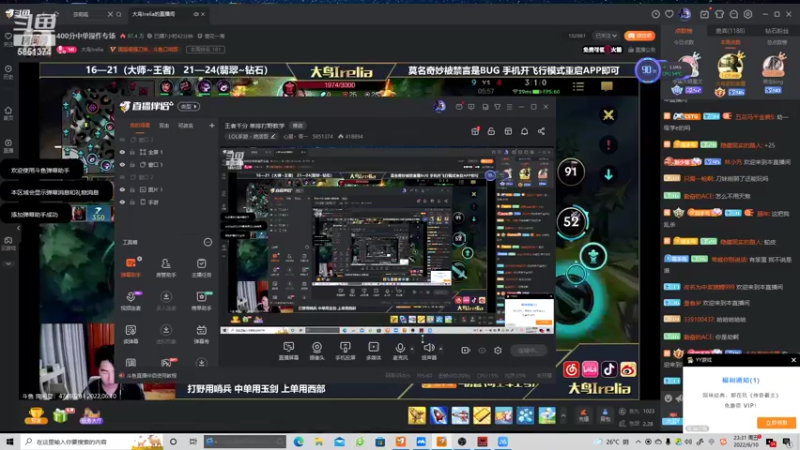Viewport: 800px width, 450px height.
Task: Toggle lock on 手游 source
Action: (132, 202)
